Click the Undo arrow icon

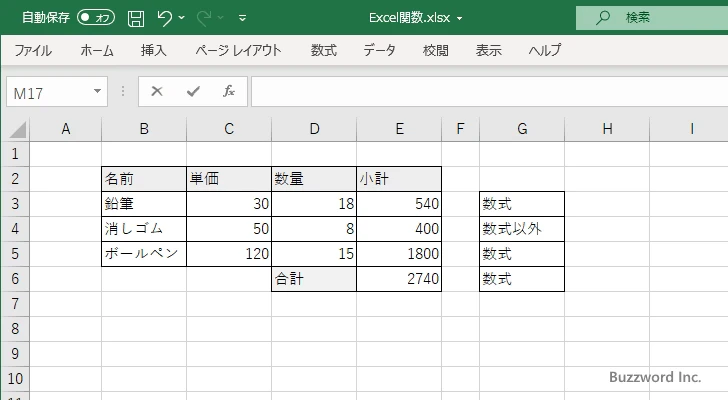(164, 18)
